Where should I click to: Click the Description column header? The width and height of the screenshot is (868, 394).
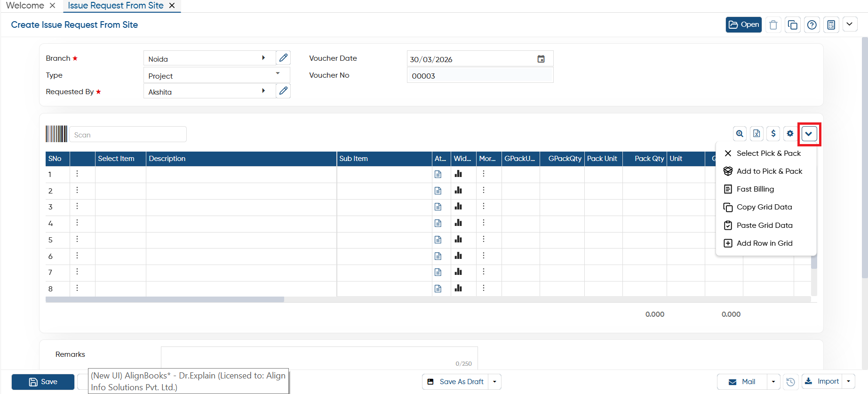point(241,159)
